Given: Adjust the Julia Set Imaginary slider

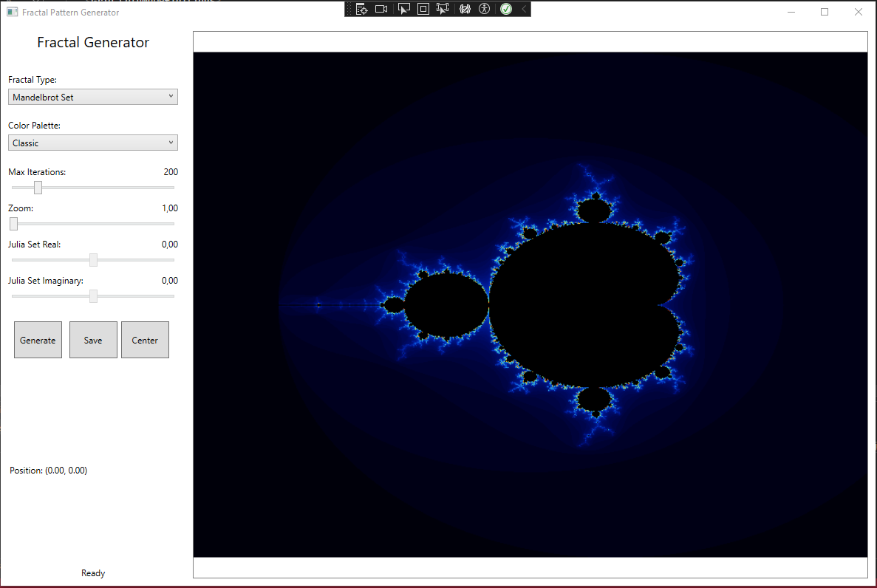Looking at the screenshot, I should 92,296.
